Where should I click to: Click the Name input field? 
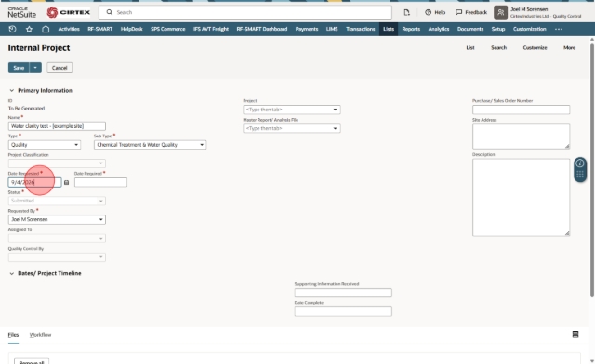point(57,126)
